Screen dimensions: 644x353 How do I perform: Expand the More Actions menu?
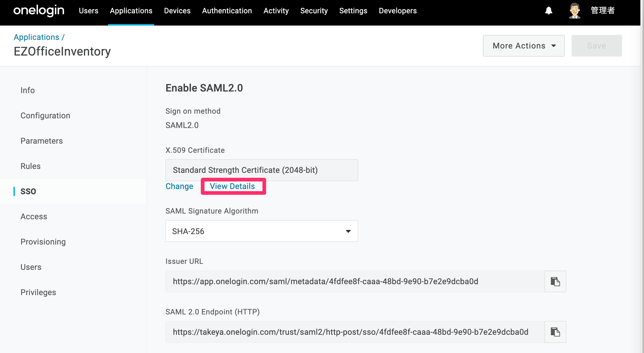click(x=524, y=46)
